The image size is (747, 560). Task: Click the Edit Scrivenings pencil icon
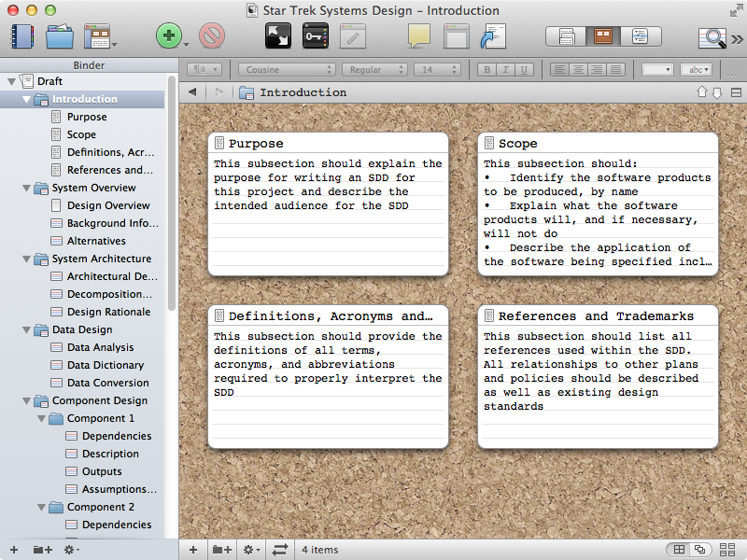[353, 36]
